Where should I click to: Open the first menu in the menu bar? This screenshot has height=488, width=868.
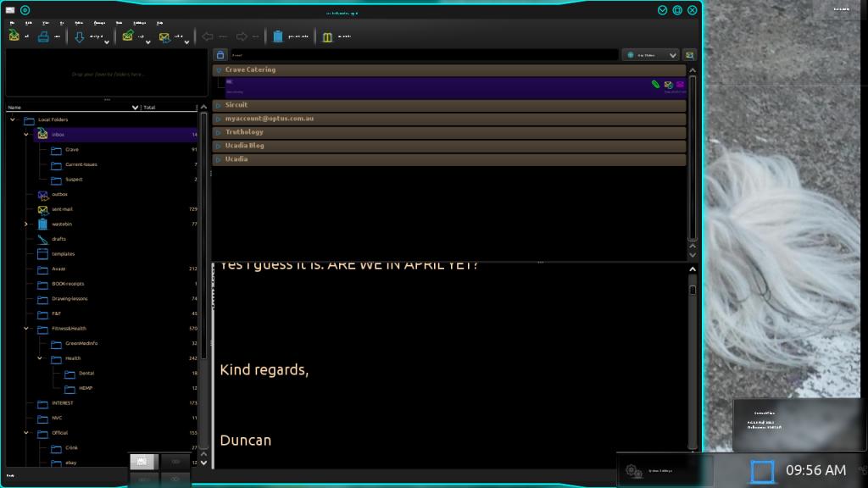coord(12,22)
